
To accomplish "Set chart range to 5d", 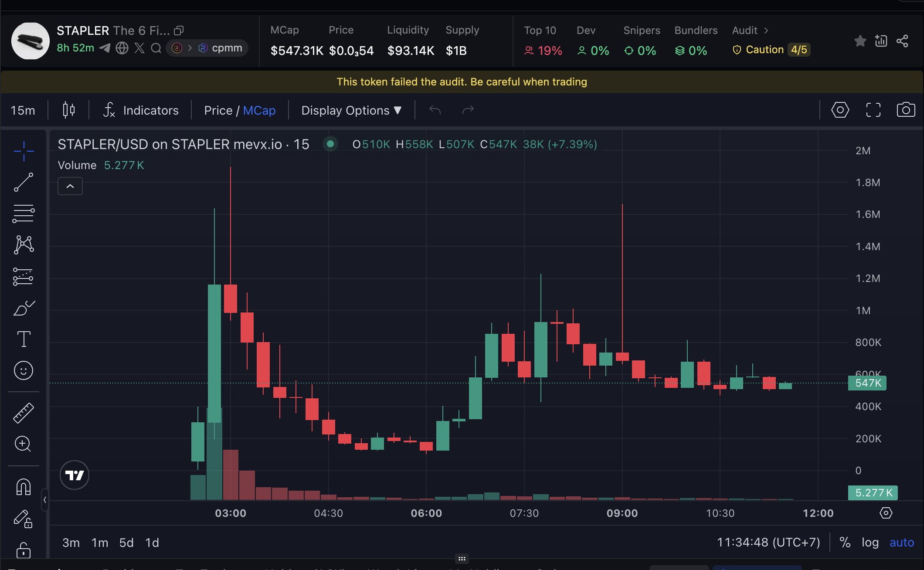I will pyautogui.click(x=126, y=543).
